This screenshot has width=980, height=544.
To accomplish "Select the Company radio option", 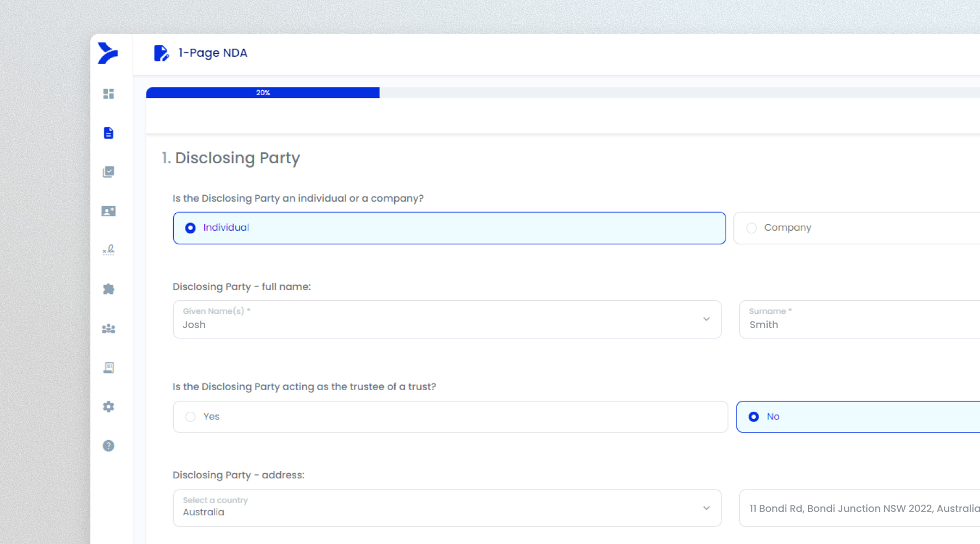I will pyautogui.click(x=751, y=228).
